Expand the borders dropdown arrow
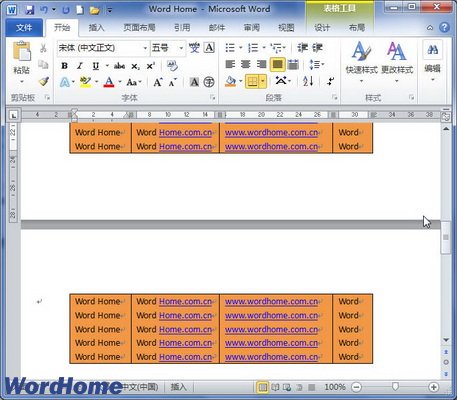This screenshot has height=400, width=457. [x=263, y=81]
